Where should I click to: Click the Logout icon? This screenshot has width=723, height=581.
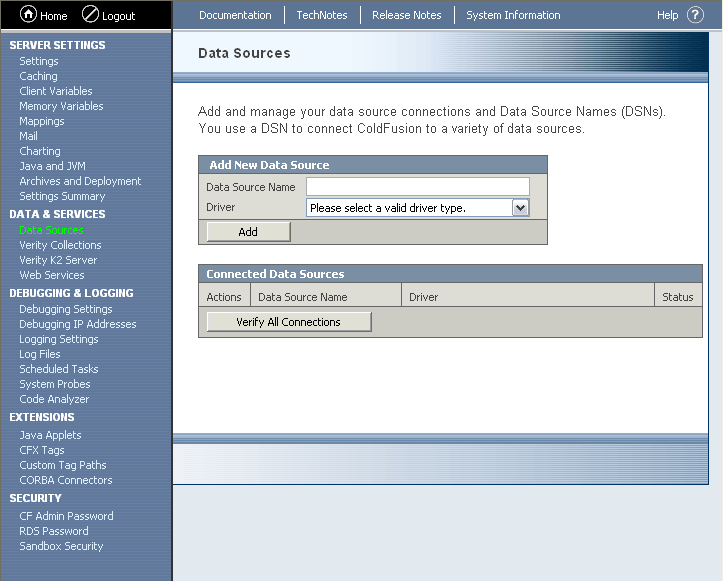90,15
